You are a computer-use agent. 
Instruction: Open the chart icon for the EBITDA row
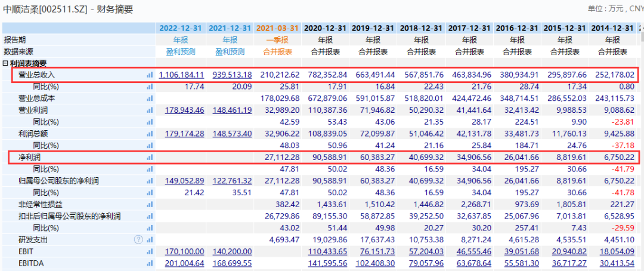click(x=150, y=263)
